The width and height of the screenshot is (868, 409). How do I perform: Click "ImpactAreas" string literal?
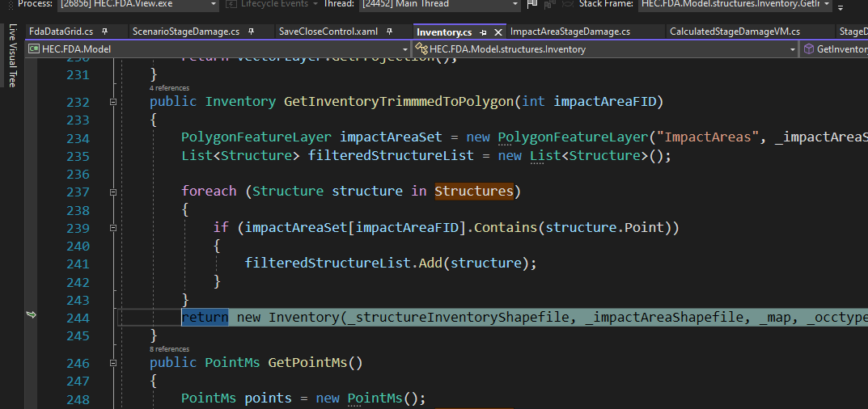pos(706,137)
